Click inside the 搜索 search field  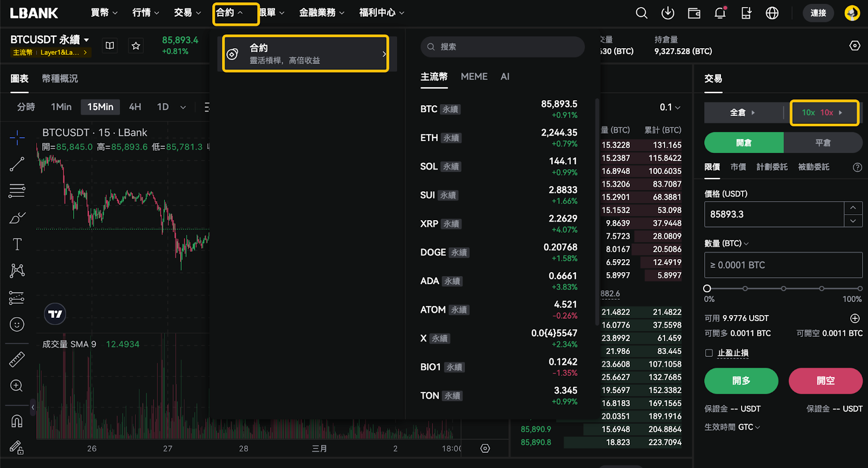(x=502, y=47)
